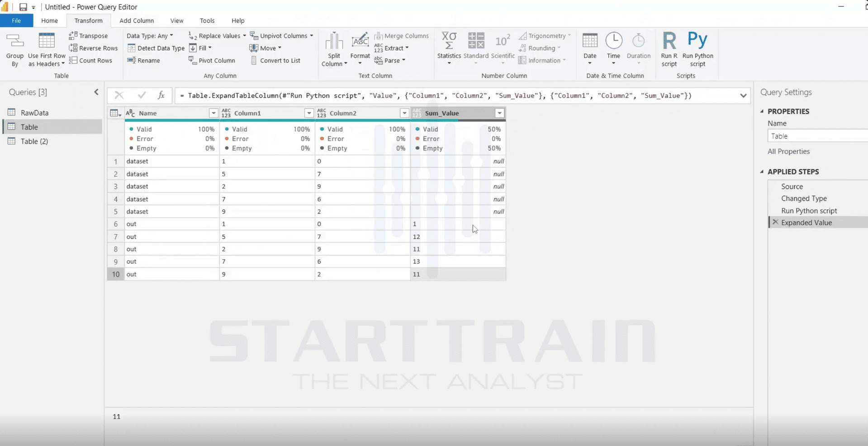
Task: Select the Table (2) query
Action: pyautogui.click(x=34, y=141)
